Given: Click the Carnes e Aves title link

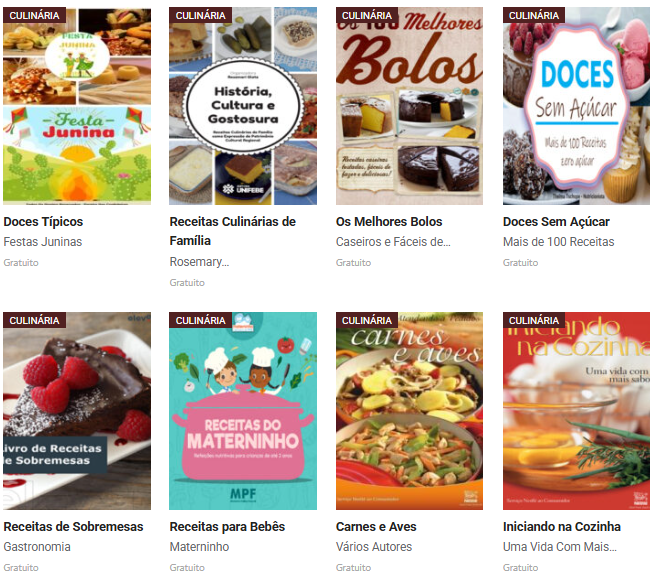Looking at the screenshot, I should coord(376,527).
